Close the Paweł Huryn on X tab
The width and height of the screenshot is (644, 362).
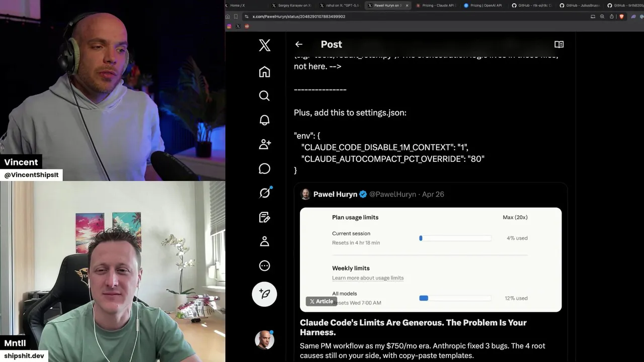coord(407,6)
